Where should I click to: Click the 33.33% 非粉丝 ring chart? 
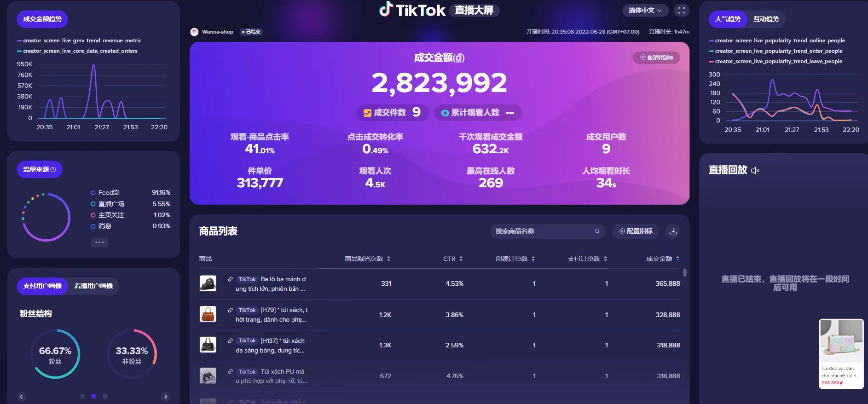[132, 354]
